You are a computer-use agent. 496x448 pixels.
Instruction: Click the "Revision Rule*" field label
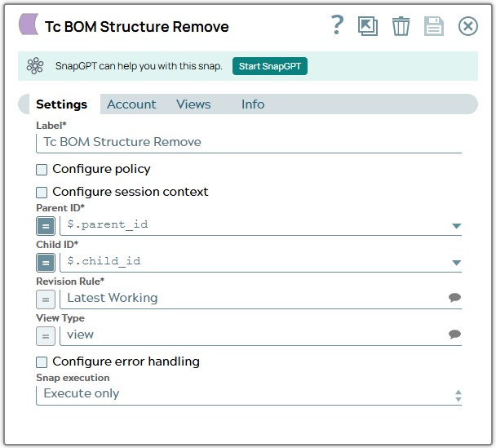pyautogui.click(x=70, y=282)
